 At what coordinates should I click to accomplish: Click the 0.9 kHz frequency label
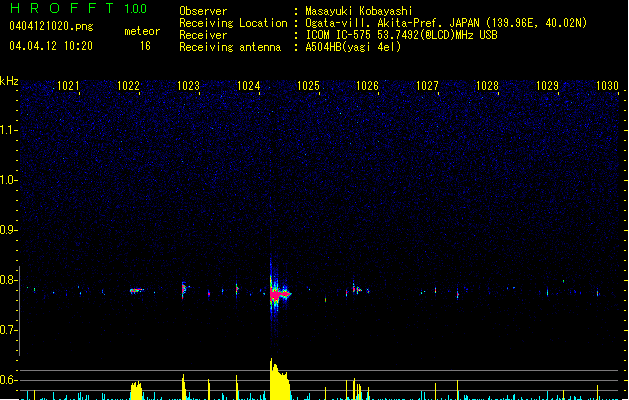point(8,230)
